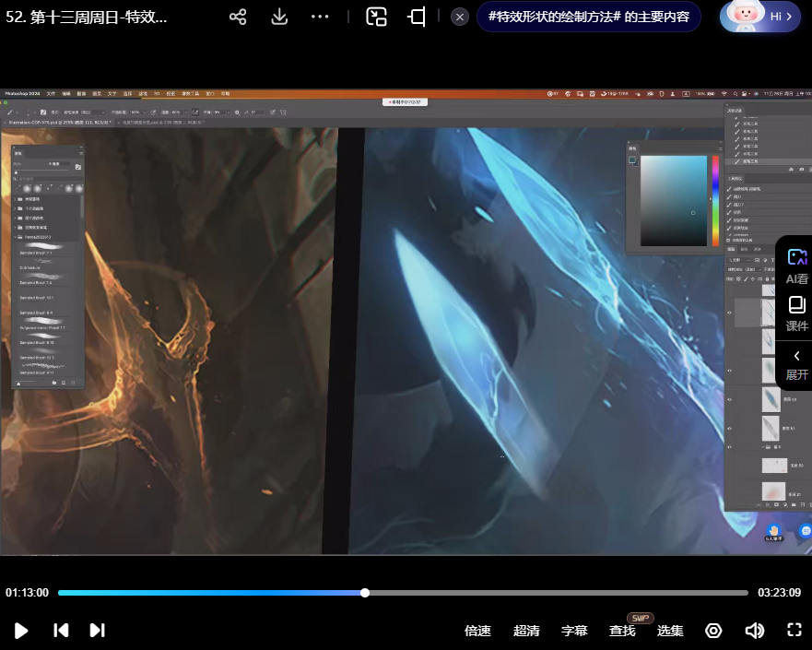Open the 超清 video quality menu
This screenshot has height=650, width=812.
click(526, 631)
